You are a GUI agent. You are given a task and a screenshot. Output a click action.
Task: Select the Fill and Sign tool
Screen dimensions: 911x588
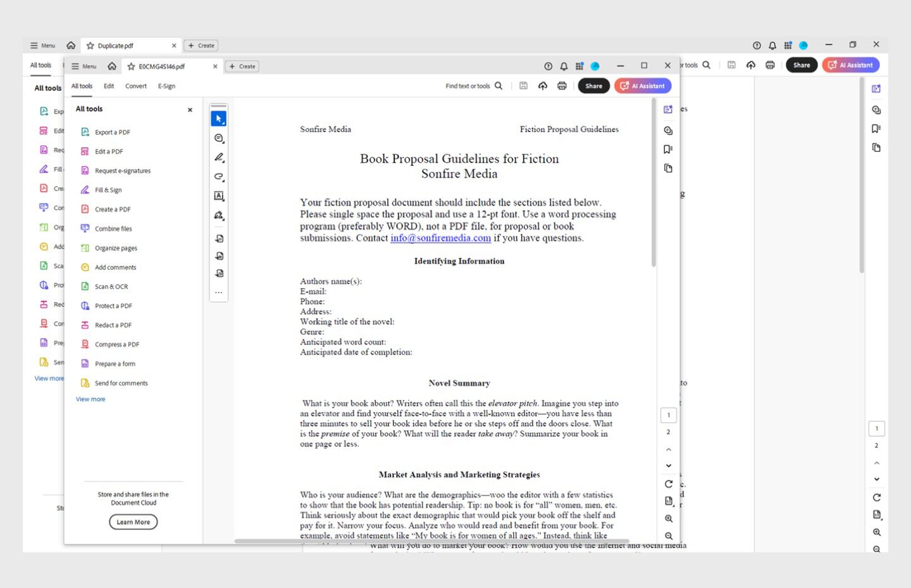108,190
